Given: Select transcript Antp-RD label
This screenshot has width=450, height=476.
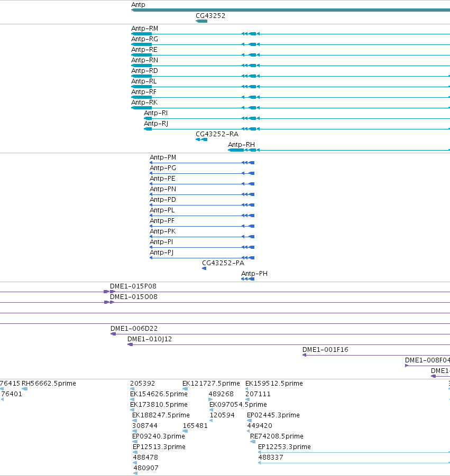Looking at the screenshot, I should coord(144,70).
